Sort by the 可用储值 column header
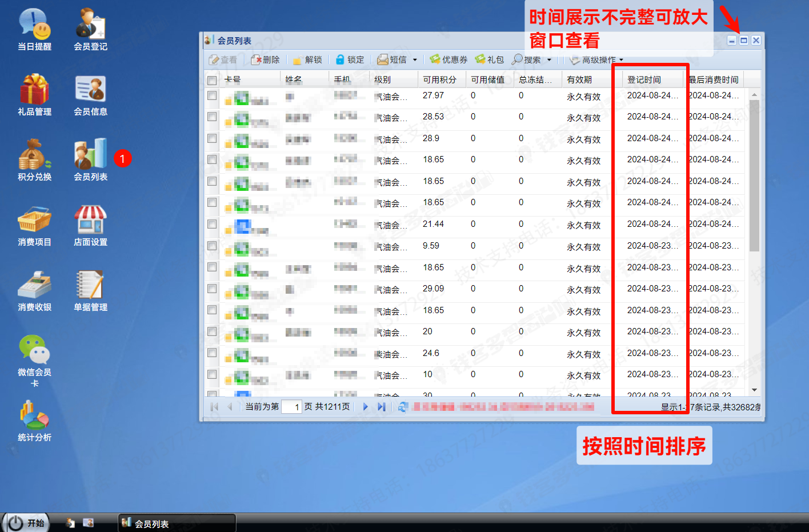 [490, 79]
